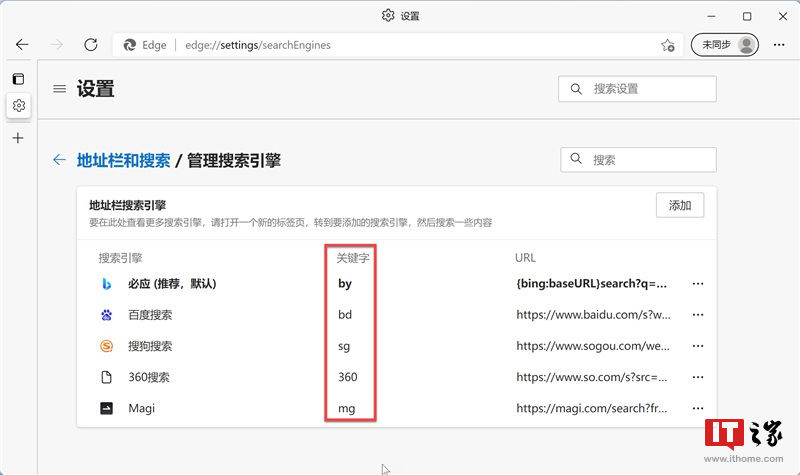Select 360搜索 engine name

coord(149,377)
